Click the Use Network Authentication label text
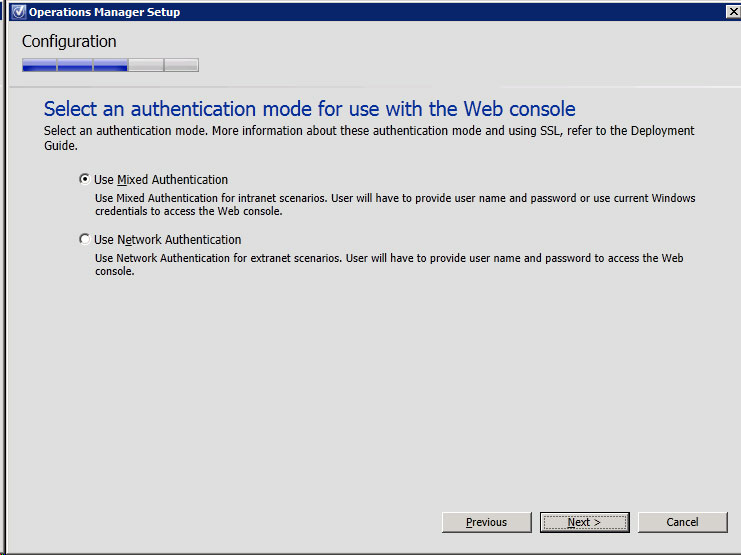The image size is (741, 555). pos(167,240)
